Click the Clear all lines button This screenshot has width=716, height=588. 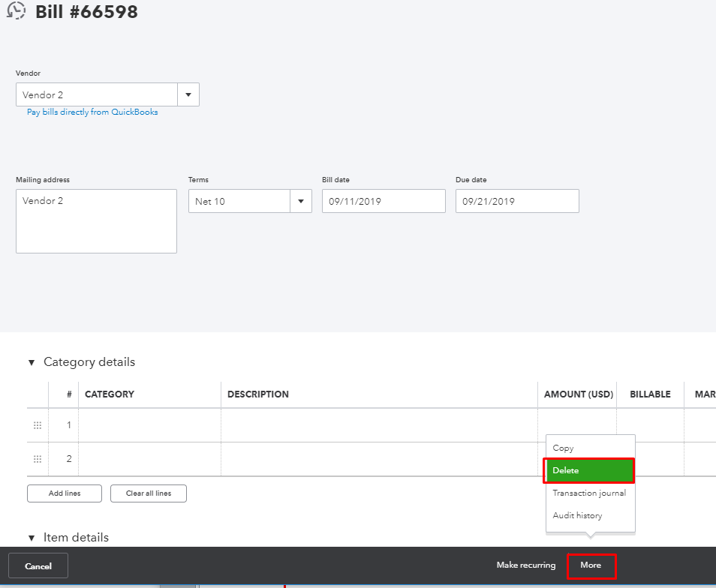point(149,493)
